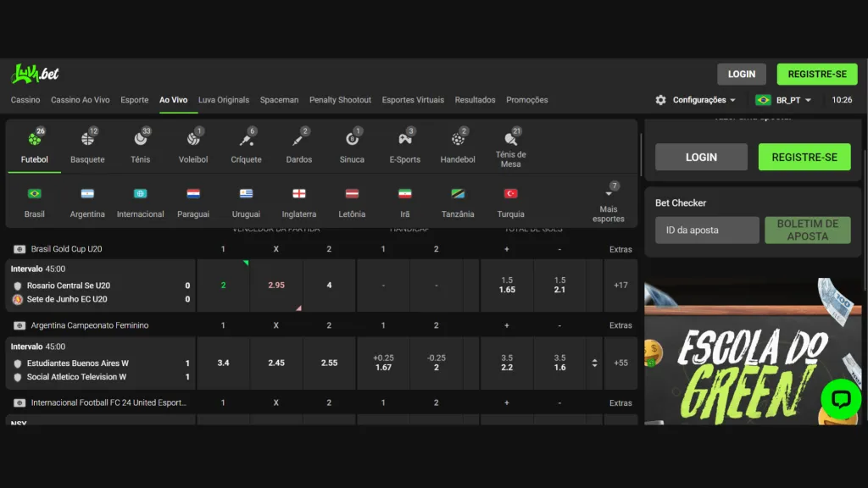
Task: Open Penalty Shootout menu item
Action: [340, 100]
